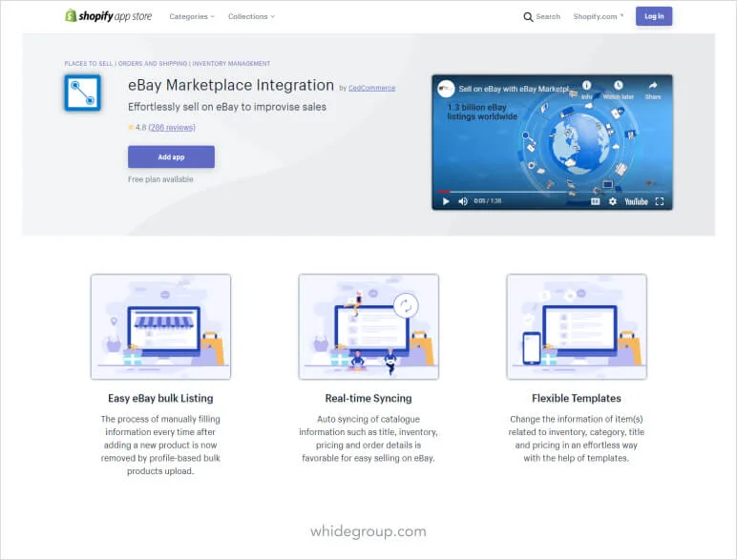Open the 286 reviews link
This screenshot has width=737, height=560.
click(x=172, y=127)
